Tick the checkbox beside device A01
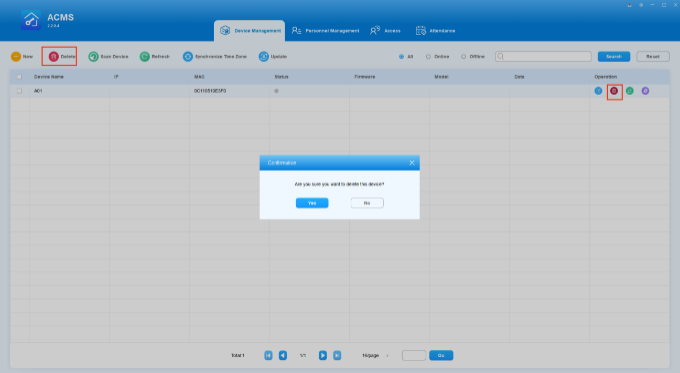This screenshot has height=373, width=680. click(19, 91)
